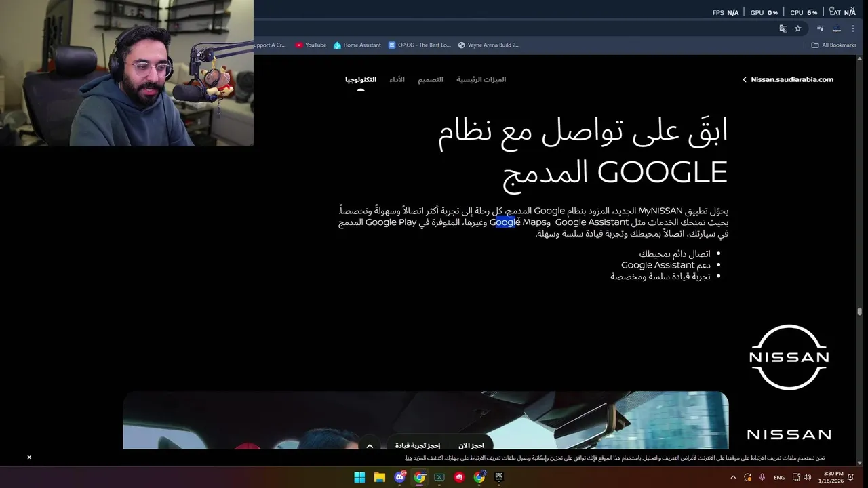Show hidden system tray icons
The height and width of the screenshot is (488, 868).
coord(733,477)
